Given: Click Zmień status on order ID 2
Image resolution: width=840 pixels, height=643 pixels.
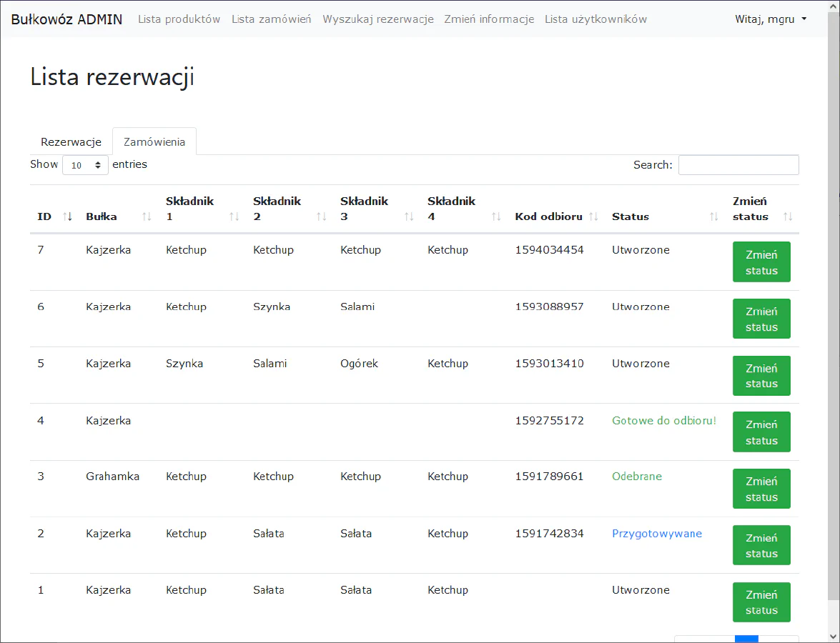Looking at the screenshot, I should coord(761,545).
